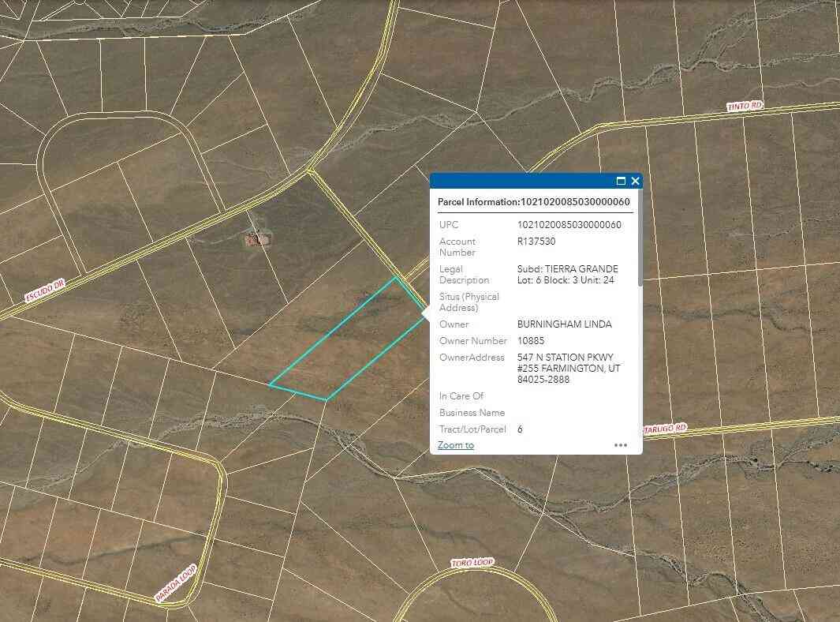Select account number R137530
Screen dimensions: 840x622
pos(536,242)
